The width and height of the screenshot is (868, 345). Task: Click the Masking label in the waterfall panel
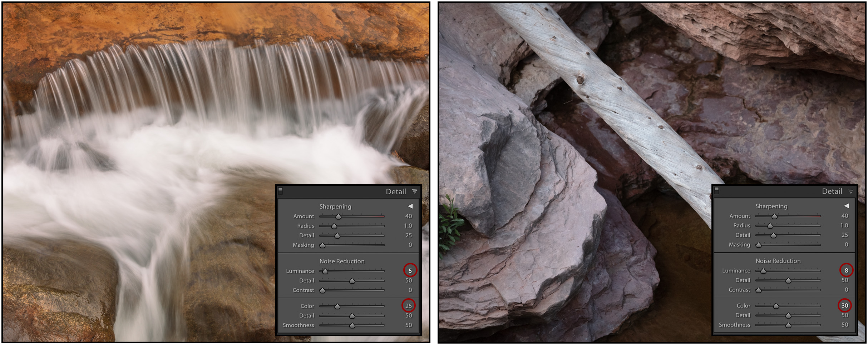pyautogui.click(x=304, y=245)
